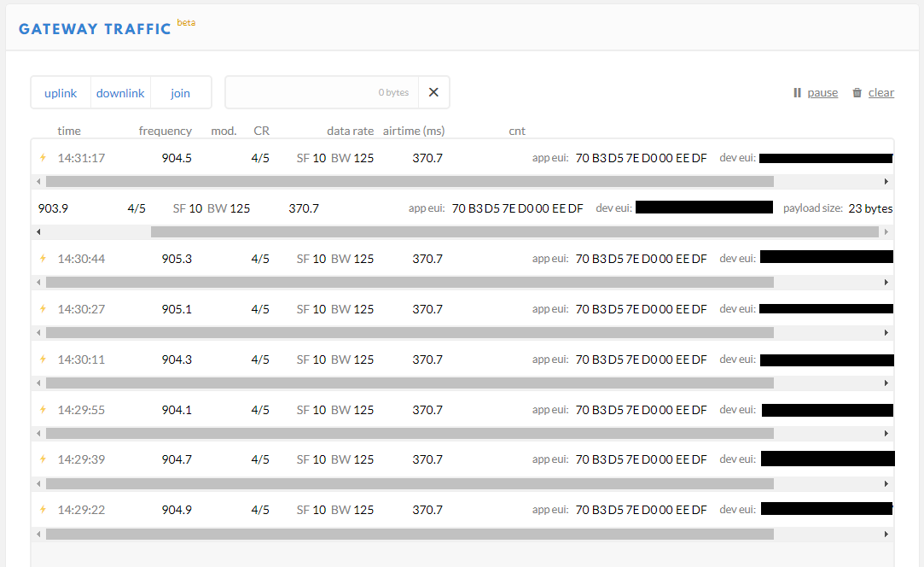Viewport: 924px width, 567px height.
Task: Clear the filter with the X button
Action: [433, 92]
